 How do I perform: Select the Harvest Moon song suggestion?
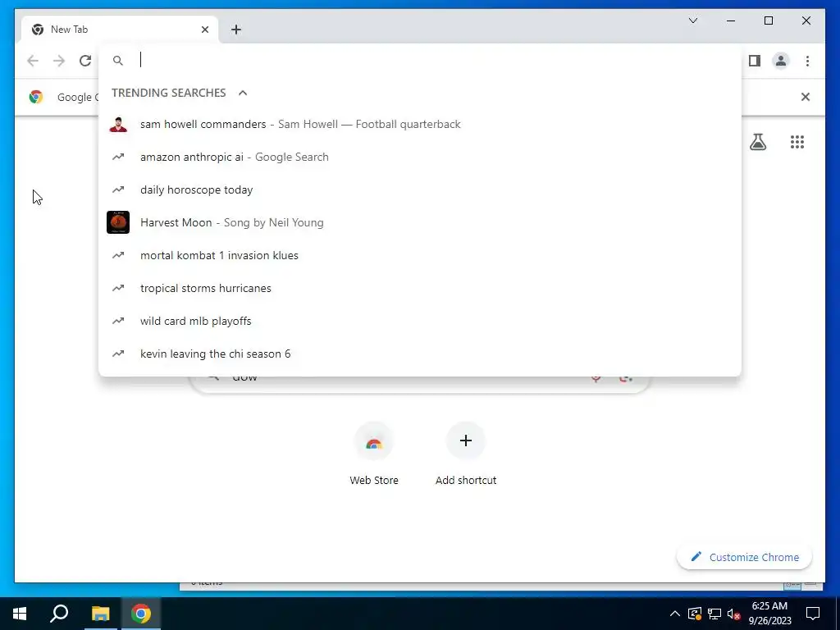pos(420,222)
